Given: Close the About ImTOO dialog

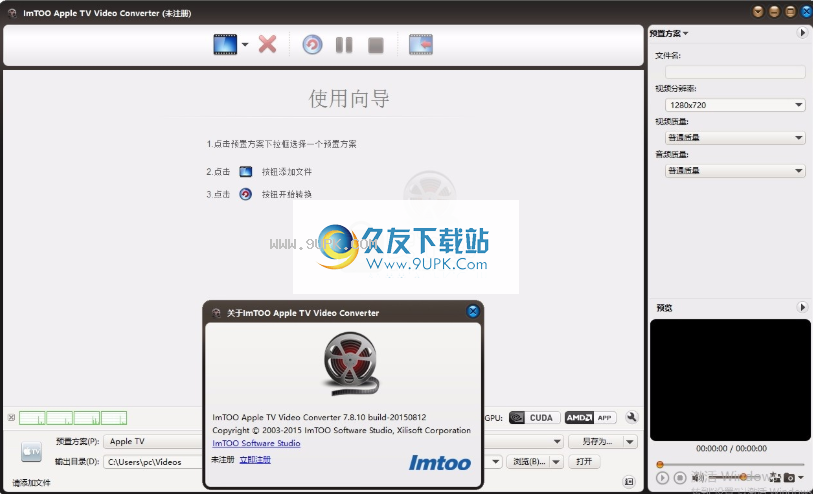Looking at the screenshot, I should coord(473,312).
